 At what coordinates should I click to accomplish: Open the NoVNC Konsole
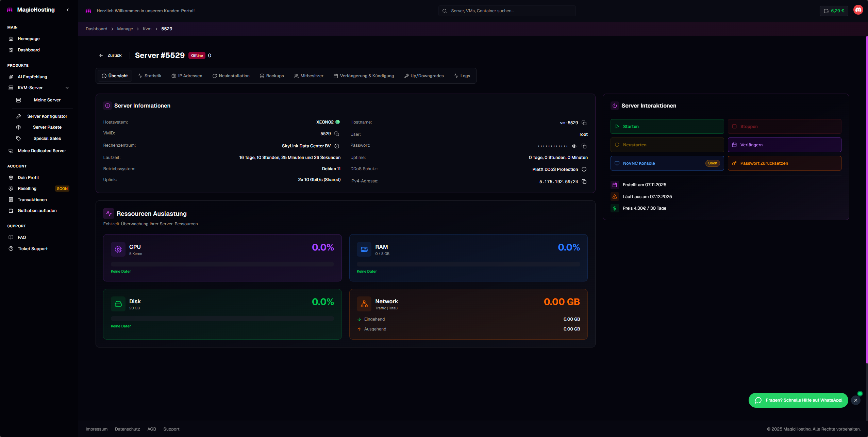666,163
